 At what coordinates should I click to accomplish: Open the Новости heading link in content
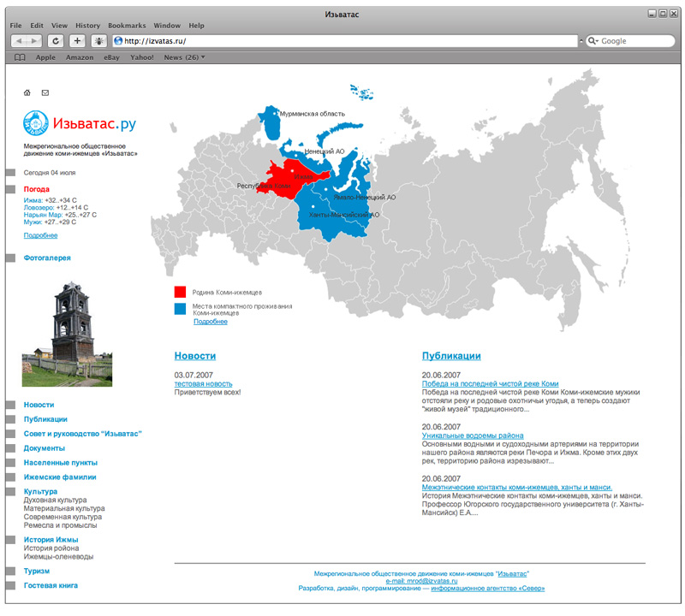[x=195, y=356]
